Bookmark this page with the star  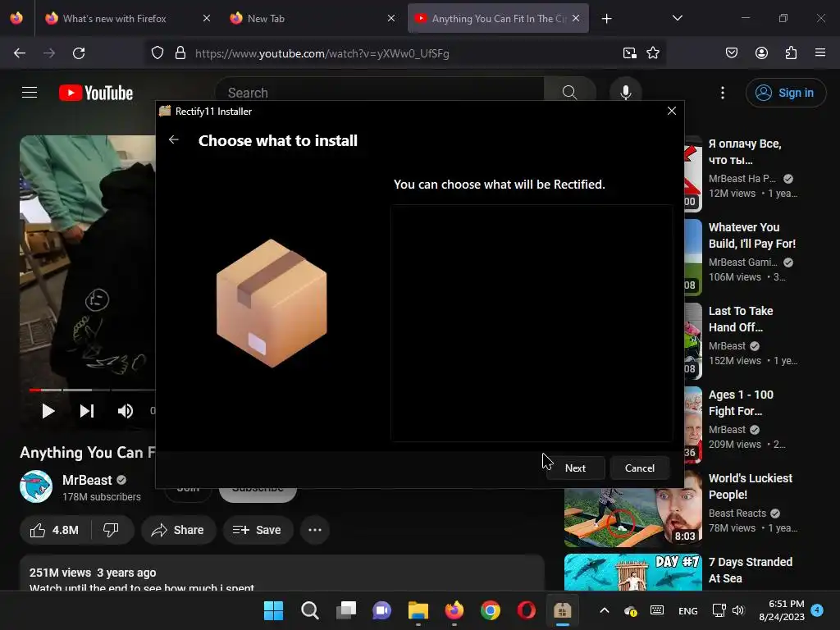652,53
